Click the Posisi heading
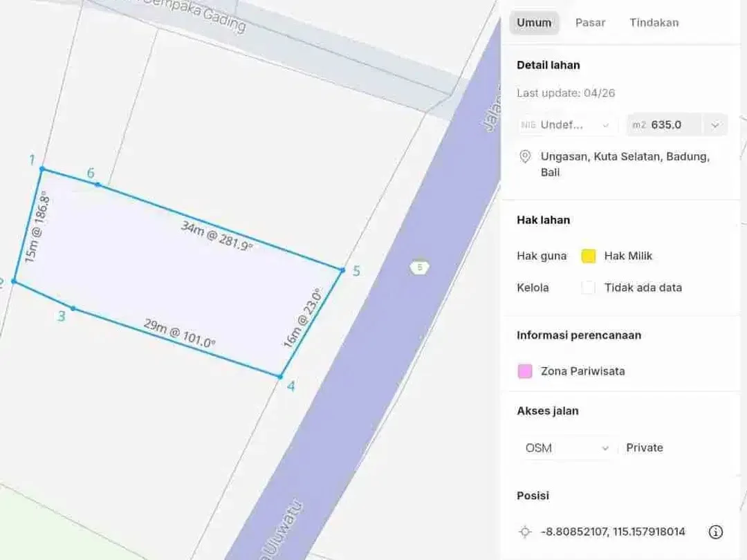Screen dimensions: 747x560 (x=533, y=496)
